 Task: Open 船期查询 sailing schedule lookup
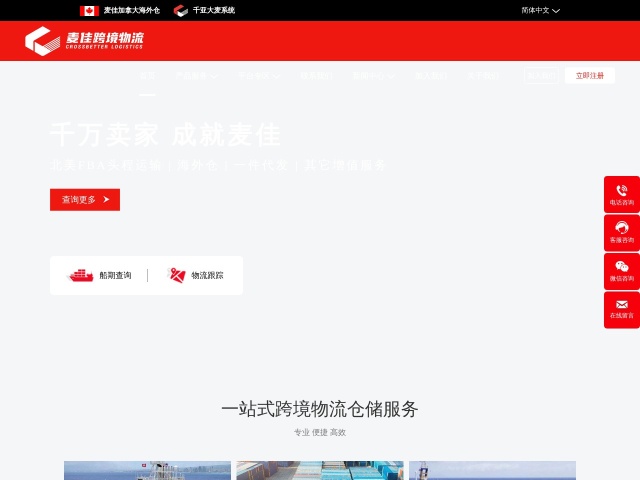coord(116,276)
